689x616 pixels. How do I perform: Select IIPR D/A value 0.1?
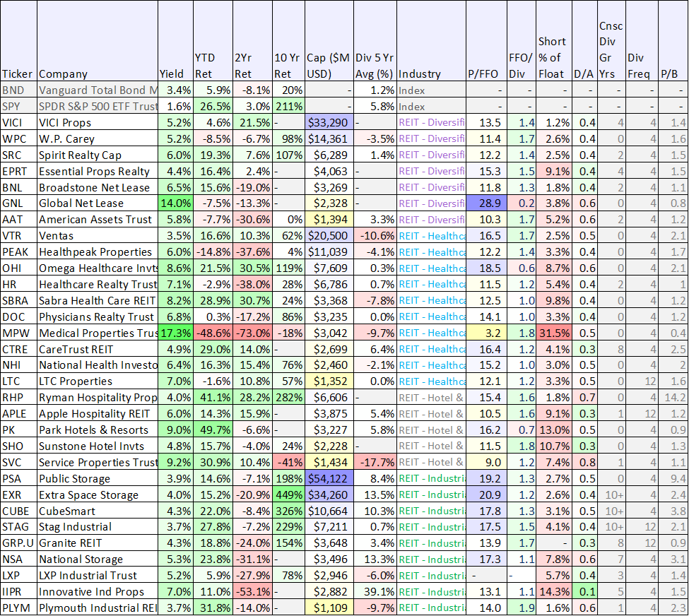[x=584, y=592]
